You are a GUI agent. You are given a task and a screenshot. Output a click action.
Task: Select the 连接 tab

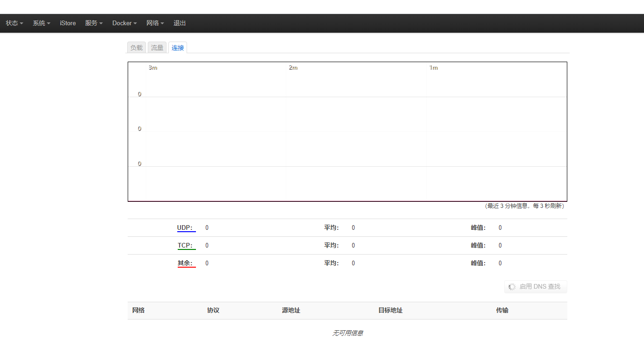coord(178,48)
